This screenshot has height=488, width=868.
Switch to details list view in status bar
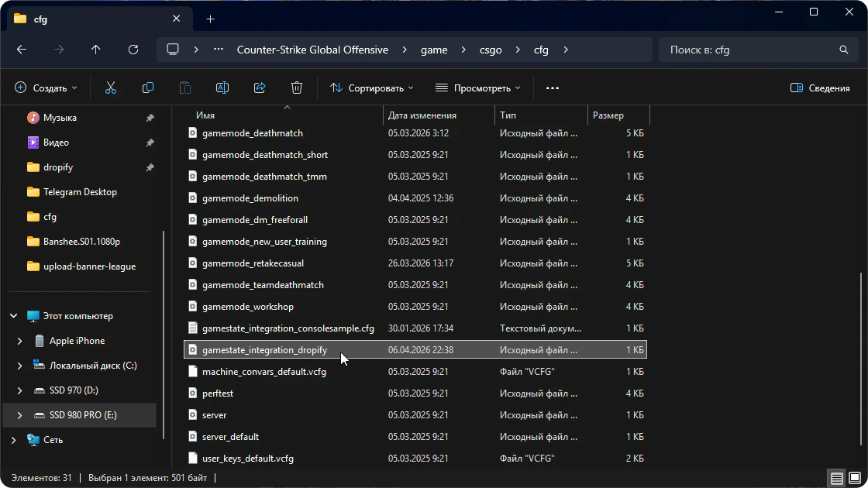pos(837,479)
